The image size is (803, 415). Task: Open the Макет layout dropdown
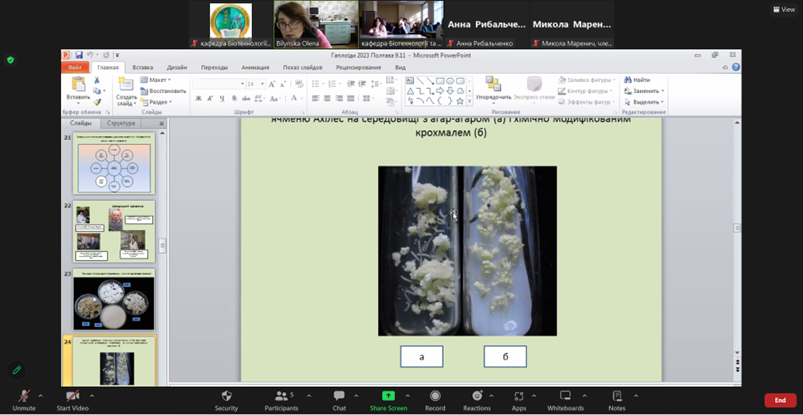[156, 80]
